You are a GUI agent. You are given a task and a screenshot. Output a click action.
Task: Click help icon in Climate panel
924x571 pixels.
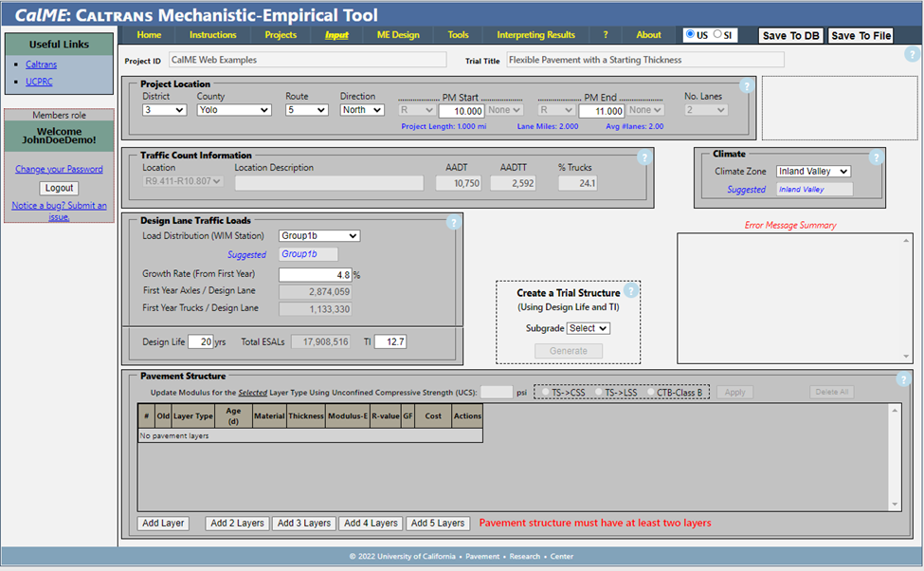pos(876,157)
